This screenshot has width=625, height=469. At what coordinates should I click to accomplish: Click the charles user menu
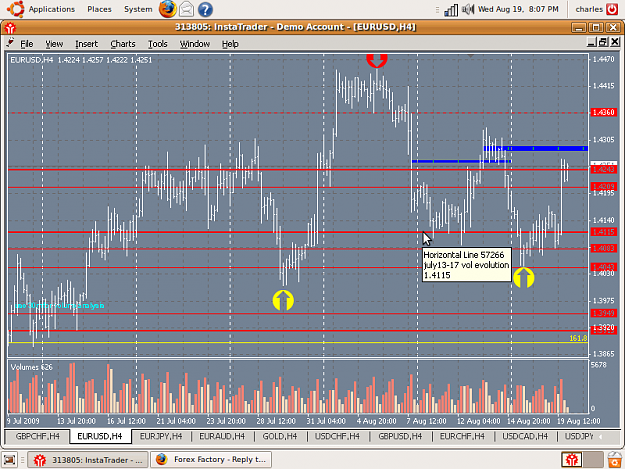[589, 9]
